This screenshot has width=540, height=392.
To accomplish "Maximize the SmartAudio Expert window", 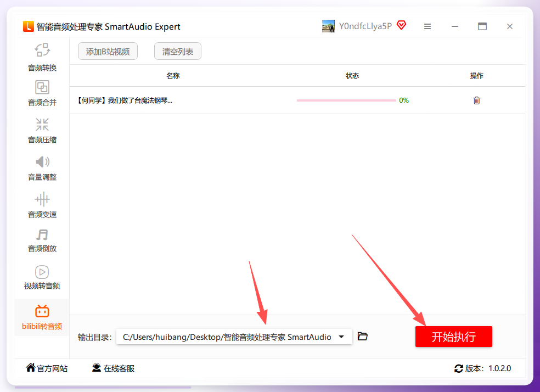I will pos(482,26).
